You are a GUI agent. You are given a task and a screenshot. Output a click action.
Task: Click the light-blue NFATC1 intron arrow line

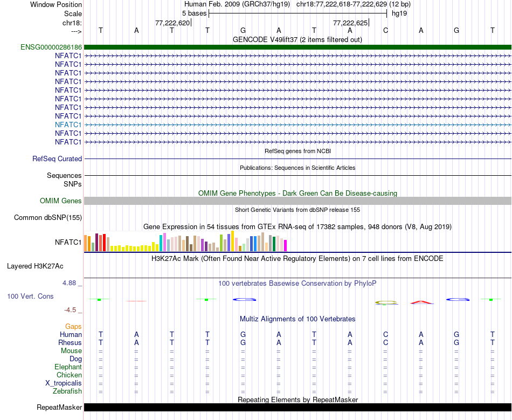click(297, 125)
